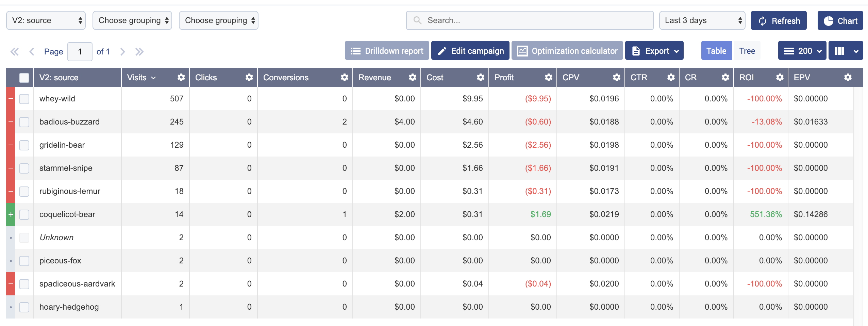This screenshot has height=326, width=868.
Task: Tick the select-all header checkbox
Action: click(x=24, y=78)
